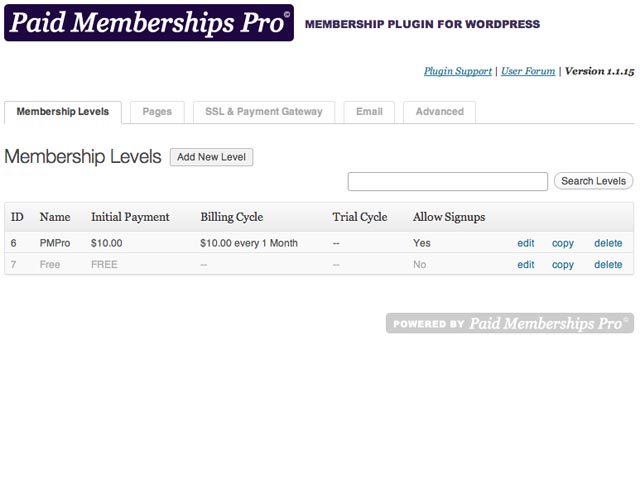Open the SSL & Payment Gateway tab

point(264,112)
